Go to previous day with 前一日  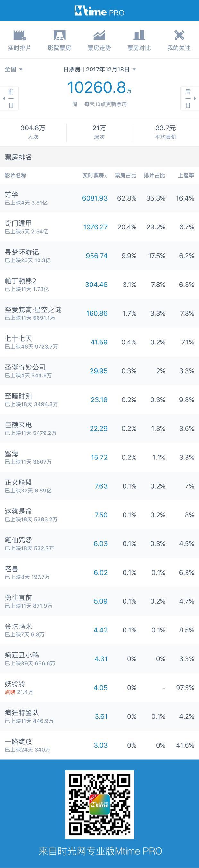click(x=9, y=98)
